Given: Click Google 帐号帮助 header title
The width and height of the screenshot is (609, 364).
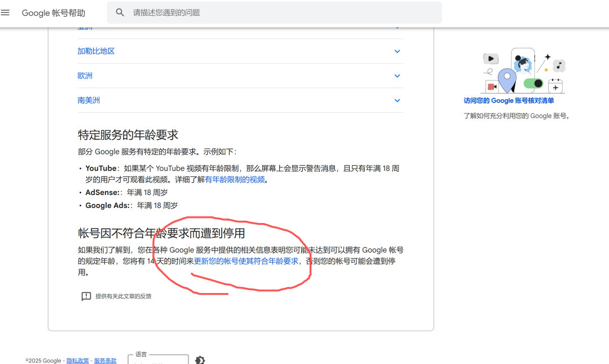Looking at the screenshot, I should tap(54, 12).
